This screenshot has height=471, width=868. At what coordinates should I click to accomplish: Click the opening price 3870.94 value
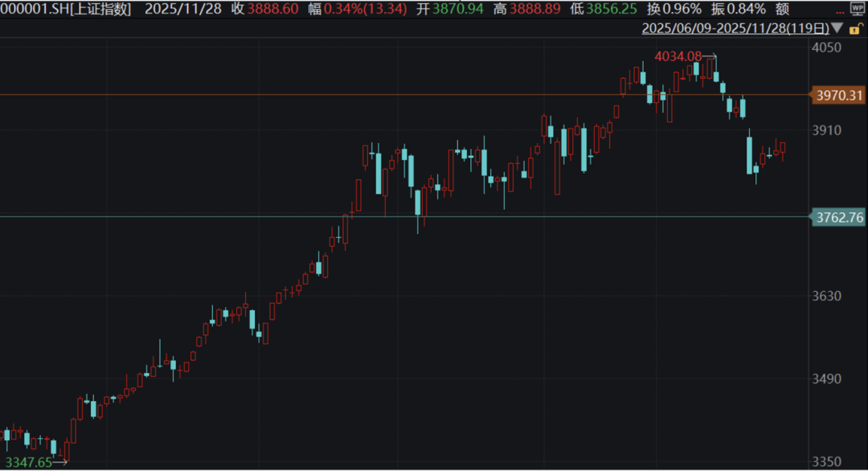[x=457, y=10]
